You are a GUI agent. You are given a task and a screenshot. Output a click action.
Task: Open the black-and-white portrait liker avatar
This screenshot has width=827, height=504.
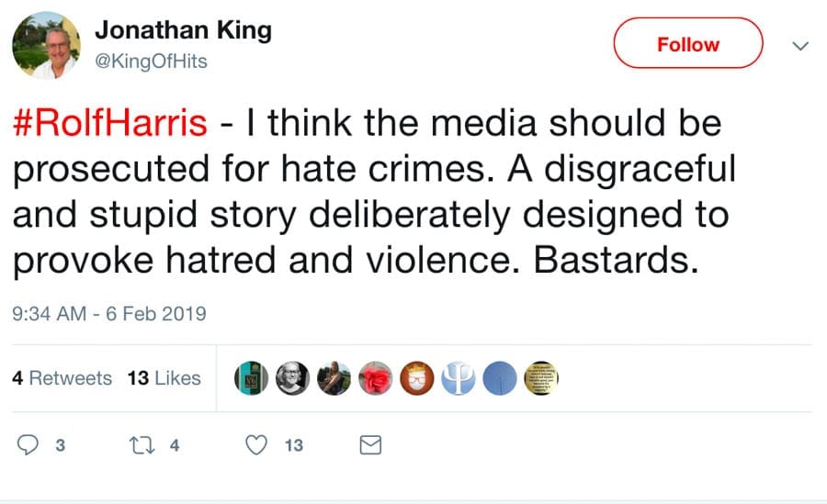point(292,378)
